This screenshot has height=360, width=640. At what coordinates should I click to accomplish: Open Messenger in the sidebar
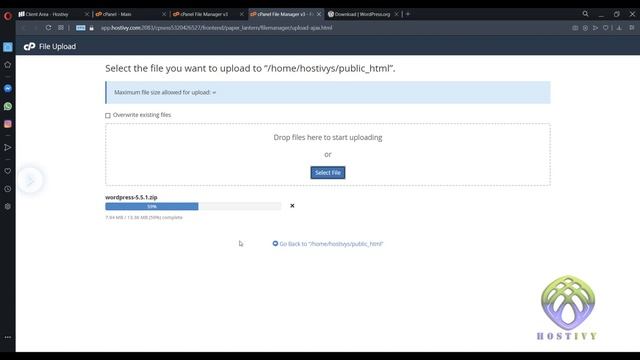click(x=8, y=89)
